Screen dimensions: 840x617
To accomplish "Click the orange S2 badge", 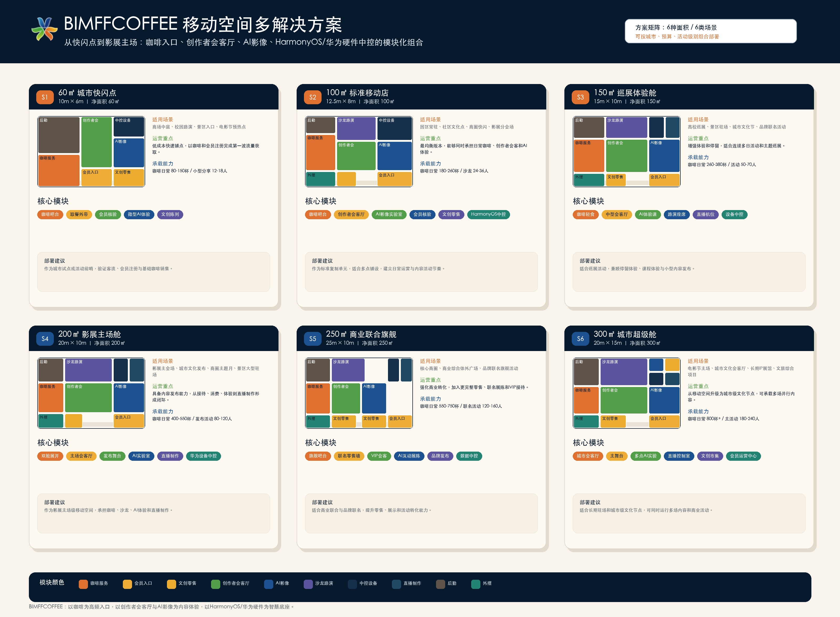I will coord(312,97).
